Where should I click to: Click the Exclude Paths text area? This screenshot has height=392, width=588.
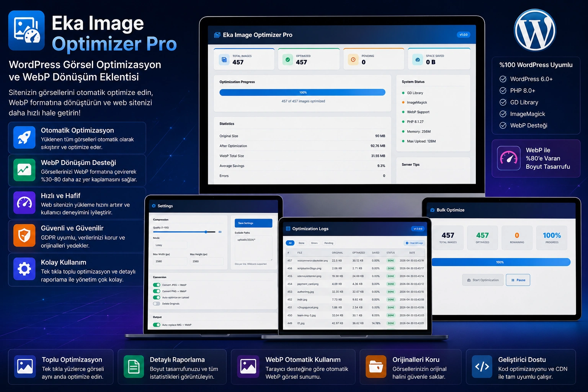coord(253,248)
